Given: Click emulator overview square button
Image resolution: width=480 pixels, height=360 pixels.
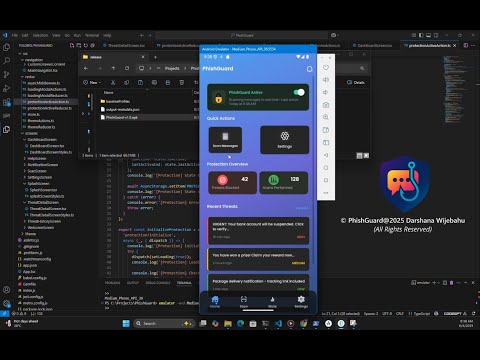Looking at the screenshot, I should 326,180.
